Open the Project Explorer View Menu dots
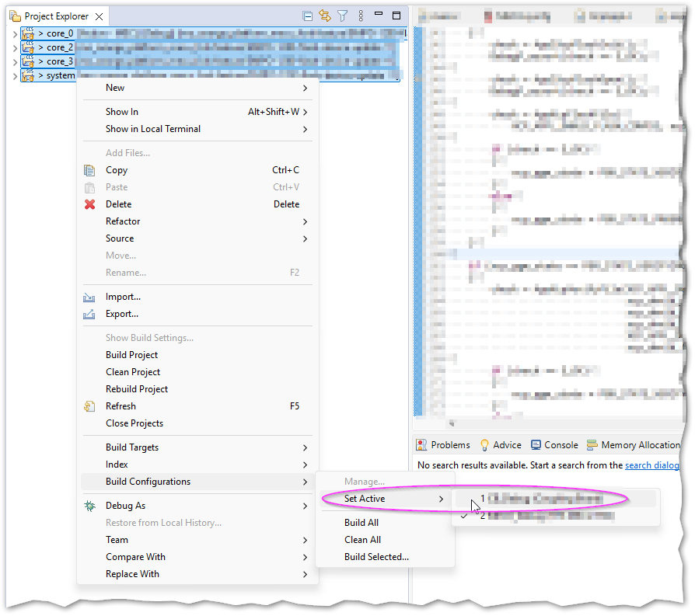695x616 pixels. [361, 16]
